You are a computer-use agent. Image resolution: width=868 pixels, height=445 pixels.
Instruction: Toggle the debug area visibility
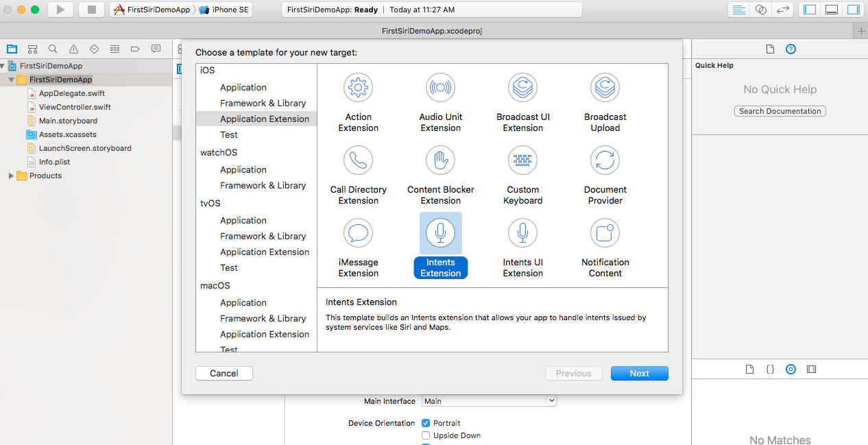pyautogui.click(x=832, y=10)
